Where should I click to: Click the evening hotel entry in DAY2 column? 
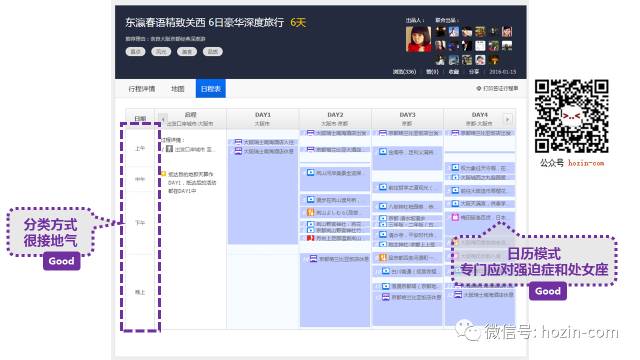[x=335, y=259]
